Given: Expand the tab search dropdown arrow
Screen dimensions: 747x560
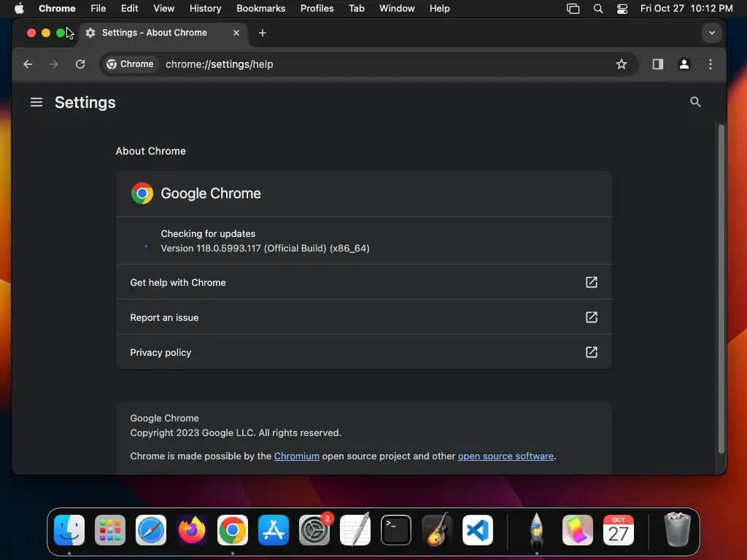Looking at the screenshot, I should [x=711, y=33].
